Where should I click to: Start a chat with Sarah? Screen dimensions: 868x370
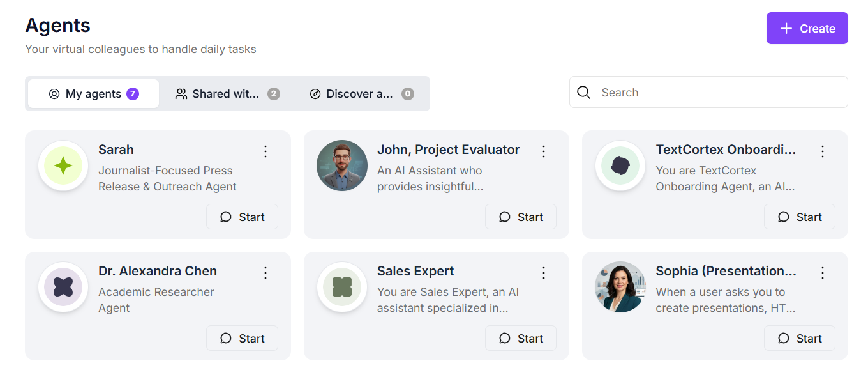tap(242, 217)
